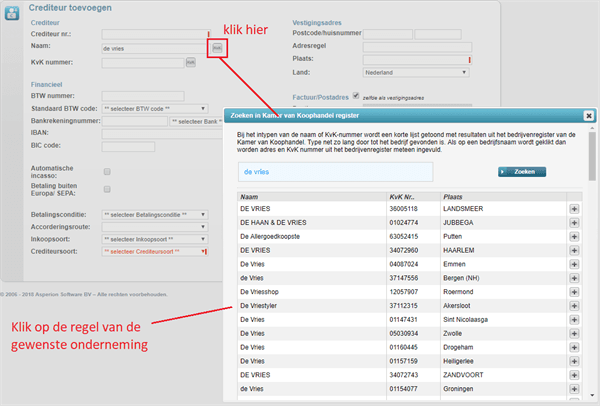600x406 pixels.
Task: Open the Land dropdown showing Nederland
Action: (x=416, y=72)
